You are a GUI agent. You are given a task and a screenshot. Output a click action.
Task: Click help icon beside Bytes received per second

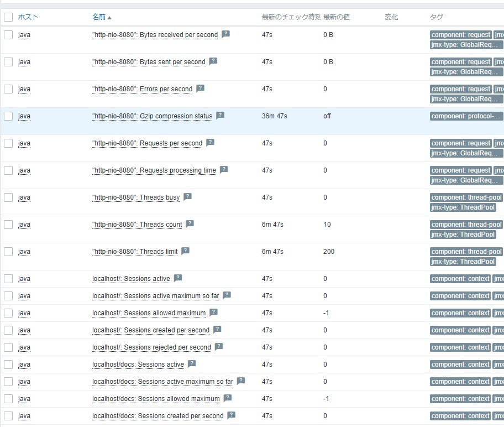coord(225,34)
